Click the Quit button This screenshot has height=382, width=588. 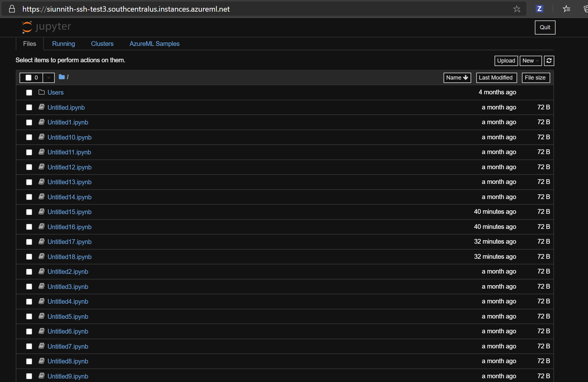[545, 27]
